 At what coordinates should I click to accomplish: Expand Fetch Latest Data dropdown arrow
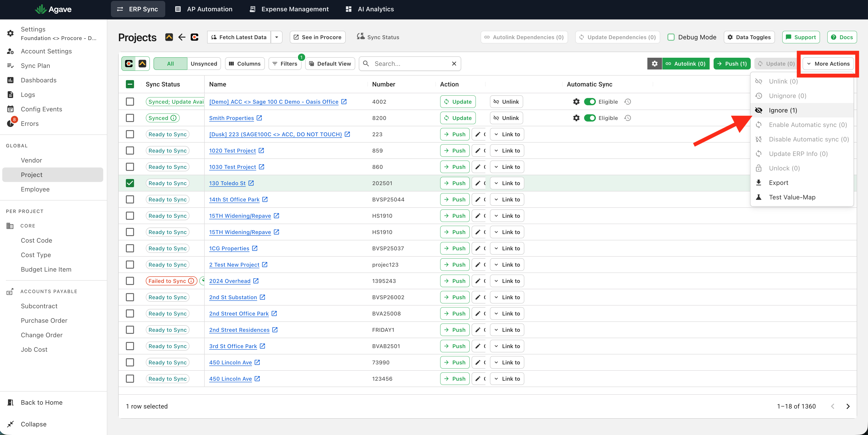[x=276, y=37]
